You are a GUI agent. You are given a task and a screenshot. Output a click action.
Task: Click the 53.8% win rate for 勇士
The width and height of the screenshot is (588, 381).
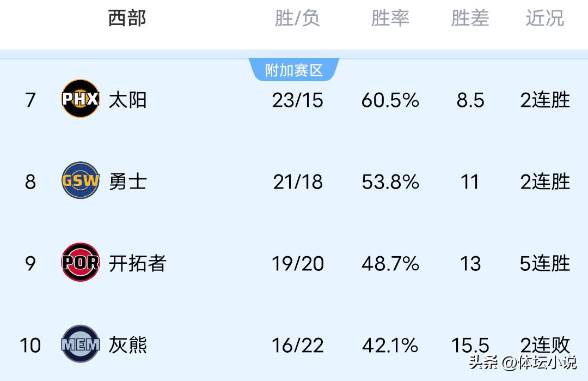(390, 182)
